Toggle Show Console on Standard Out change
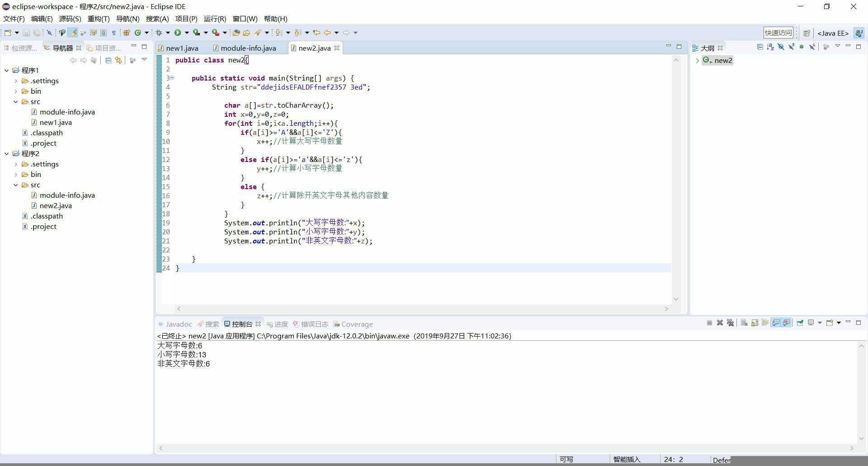 [x=776, y=323]
